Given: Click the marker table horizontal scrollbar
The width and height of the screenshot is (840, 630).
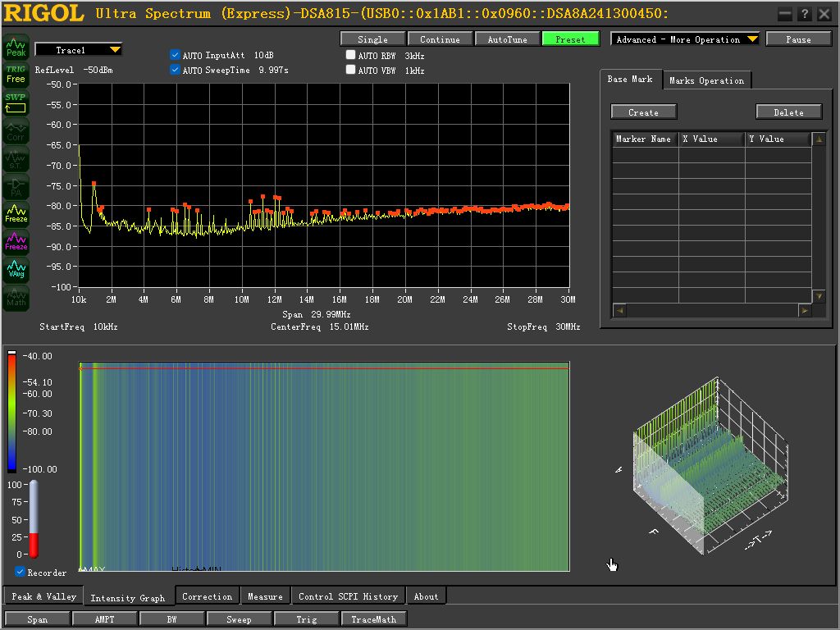Looking at the screenshot, I should click(x=712, y=310).
